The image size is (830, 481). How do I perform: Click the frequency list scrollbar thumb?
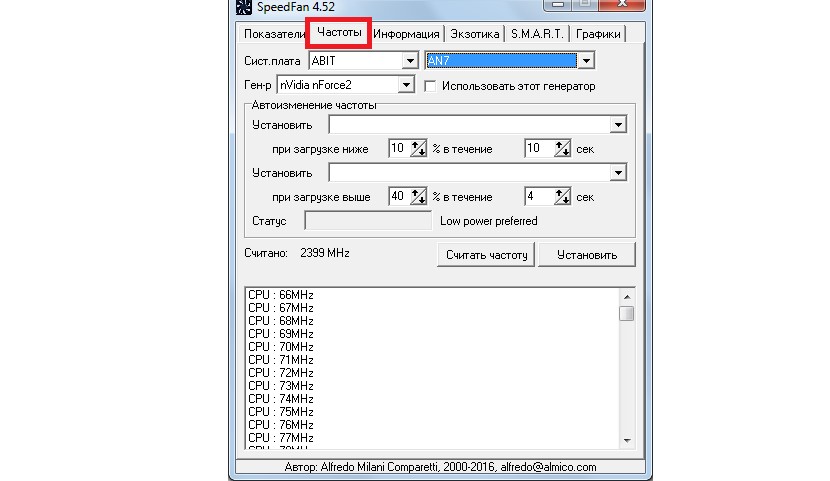[x=627, y=313]
